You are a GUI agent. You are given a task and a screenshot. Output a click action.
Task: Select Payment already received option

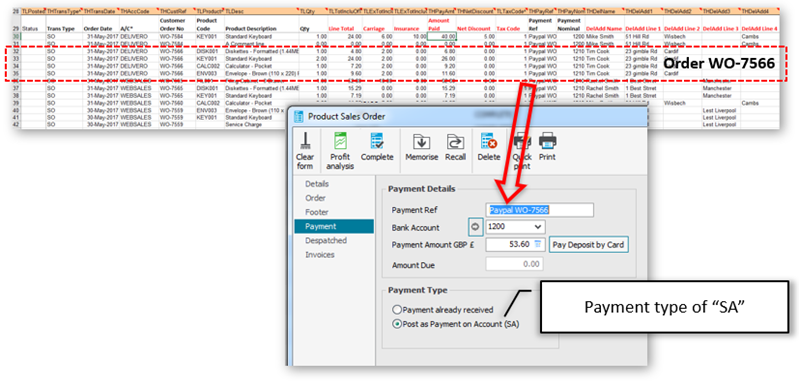tap(396, 310)
